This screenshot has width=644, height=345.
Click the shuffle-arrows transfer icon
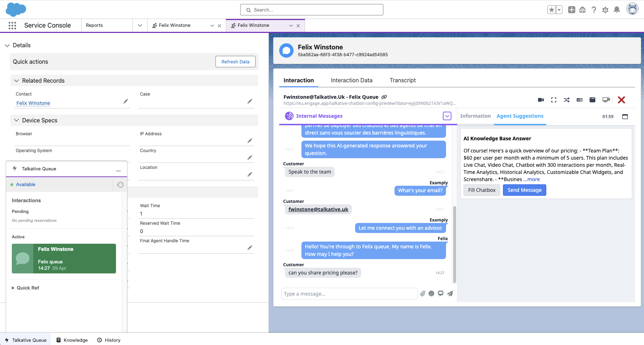pos(567,100)
